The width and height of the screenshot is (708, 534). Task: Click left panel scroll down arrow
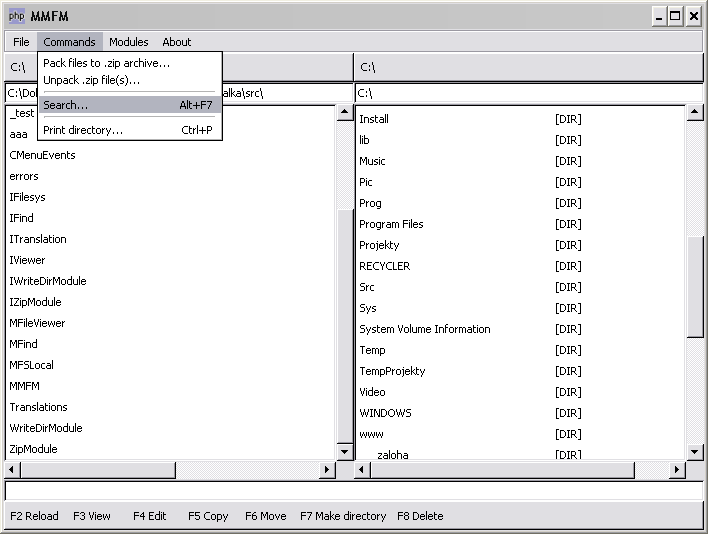pos(345,451)
